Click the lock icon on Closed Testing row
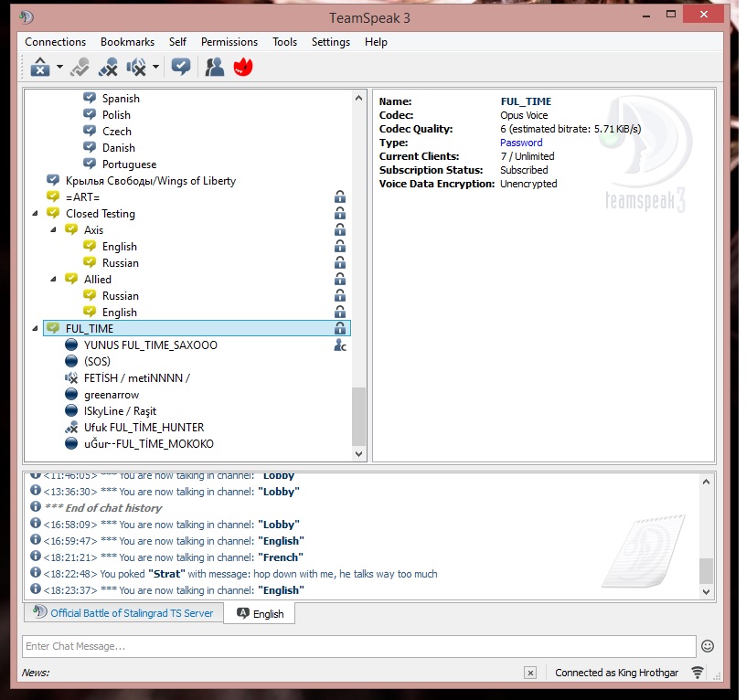 point(340,214)
